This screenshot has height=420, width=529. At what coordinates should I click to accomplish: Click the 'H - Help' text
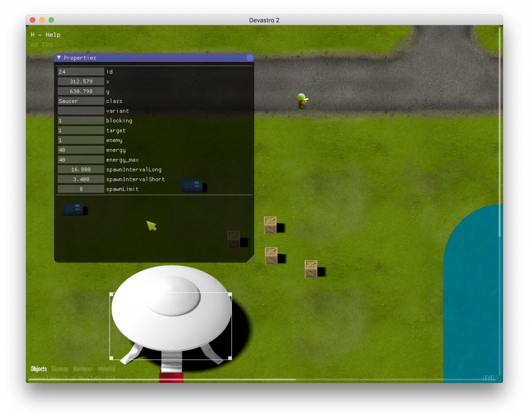point(45,35)
